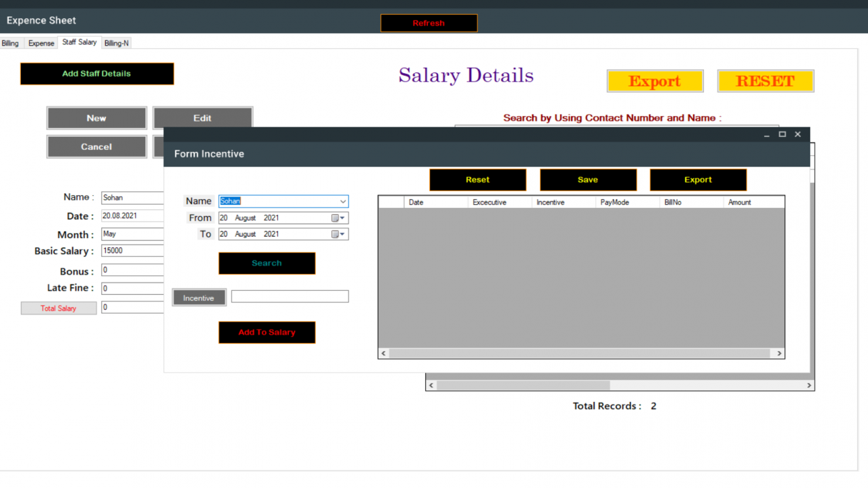Image resolution: width=868 pixels, height=488 pixels.
Task: Open the From date calendar picker
Action: pyautogui.click(x=338, y=218)
